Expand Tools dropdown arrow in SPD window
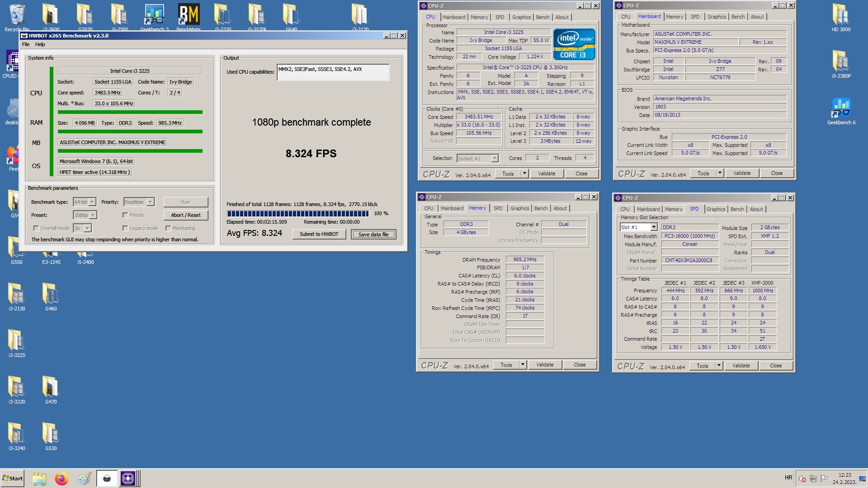868x488 pixels. 719,366
